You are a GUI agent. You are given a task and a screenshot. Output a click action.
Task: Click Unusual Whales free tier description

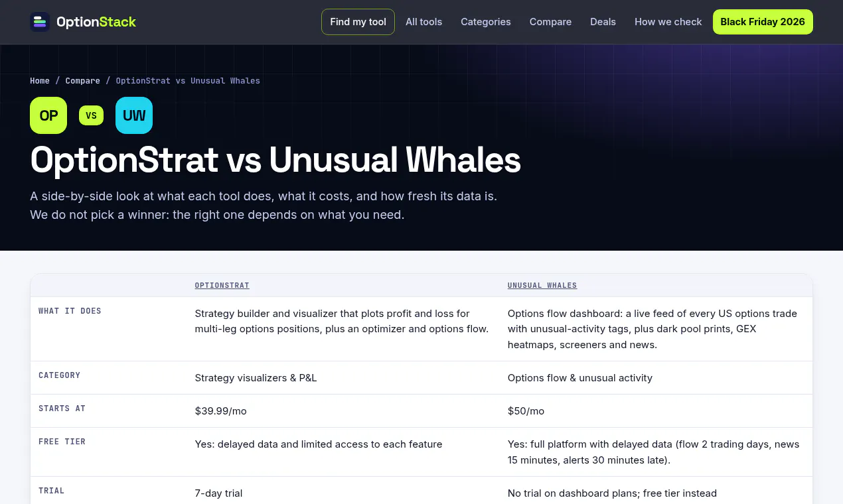tap(654, 452)
